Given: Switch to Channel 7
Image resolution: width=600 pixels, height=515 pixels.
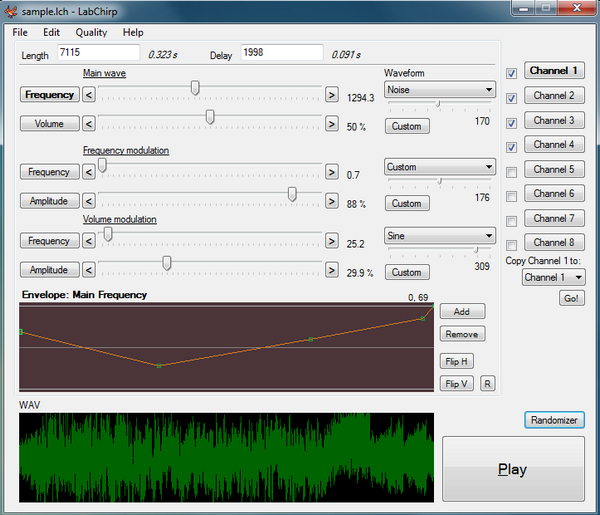Looking at the screenshot, I should pyautogui.click(x=554, y=218).
